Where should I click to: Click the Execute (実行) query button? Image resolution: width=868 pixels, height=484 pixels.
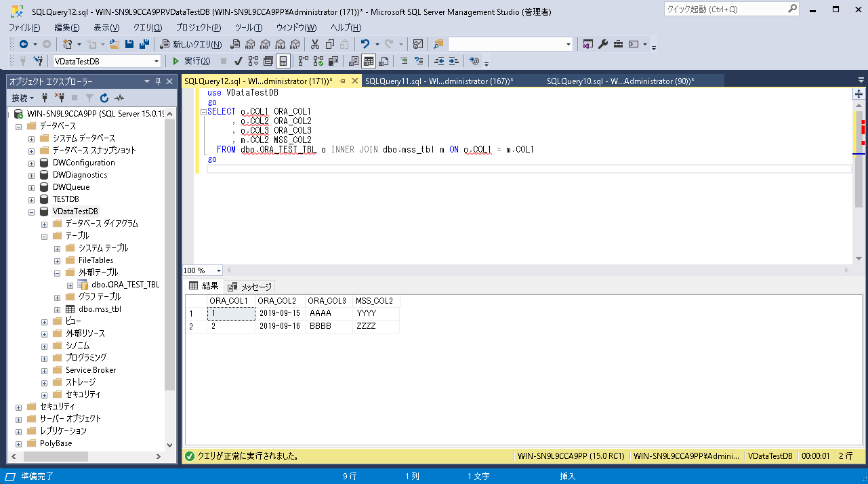[x=192, y=61]
